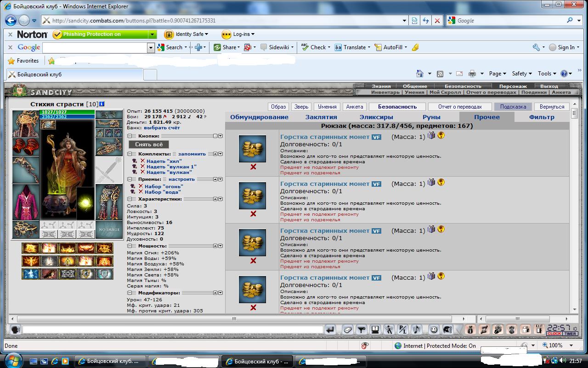Collapse the Модификаторы section with the minus box
588x368 pixels.
click(130, 293)
